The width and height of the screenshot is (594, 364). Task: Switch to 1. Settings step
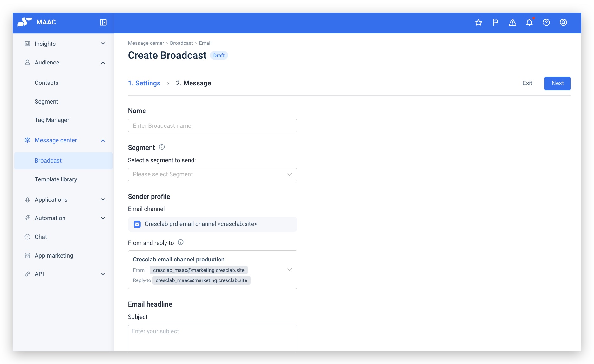pyautogui.click(x=144, y=83)
